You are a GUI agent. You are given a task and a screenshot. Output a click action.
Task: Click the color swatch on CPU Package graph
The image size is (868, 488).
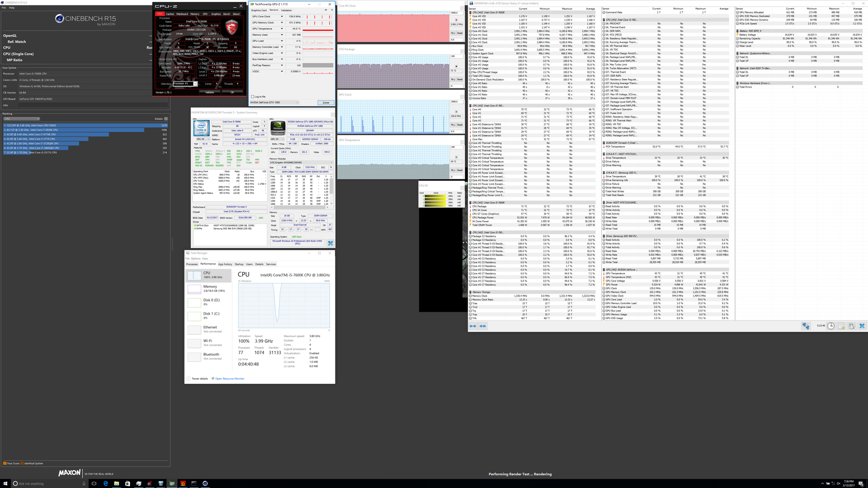(457, 66)
